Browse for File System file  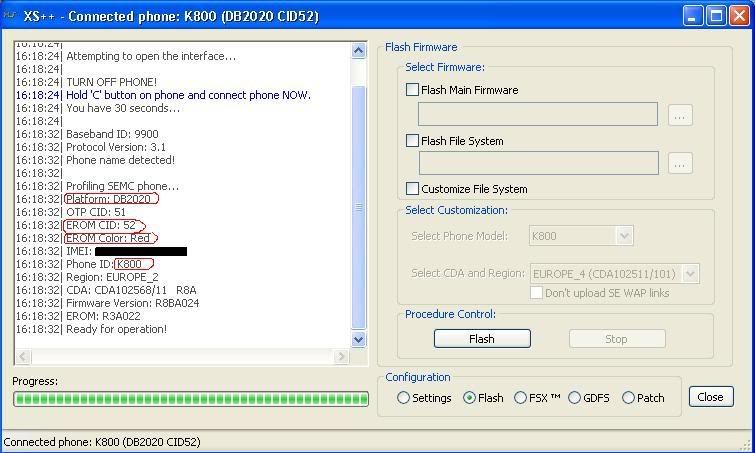680,164
